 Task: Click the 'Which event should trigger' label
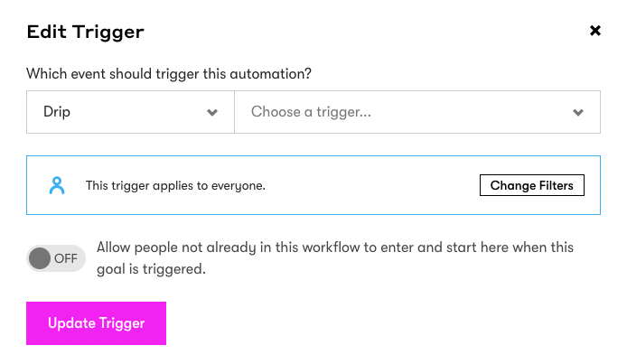click(169, 74)
